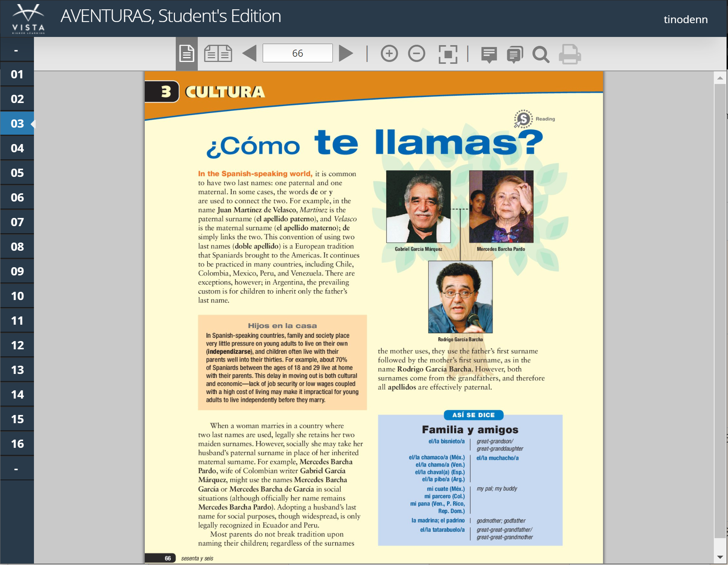
Task: Switch to single page view
Action: (x=187, y=54)
